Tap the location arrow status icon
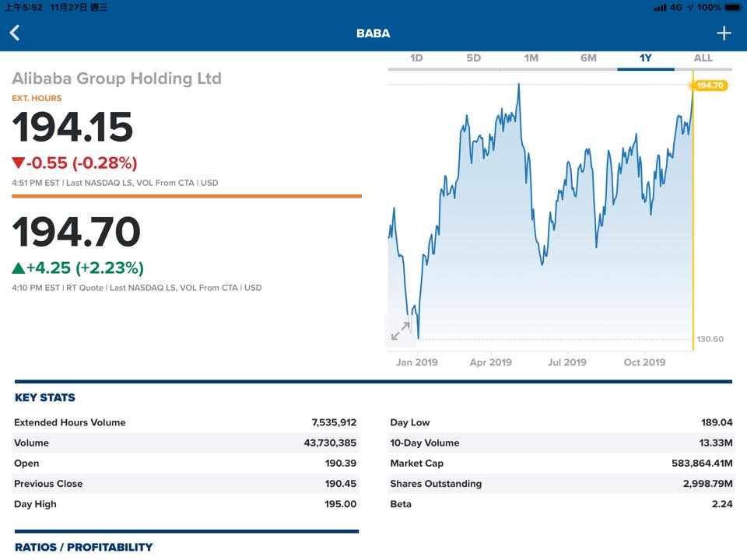Image resolution: width=747 pixels, height=560 pixels. coord(690,8)
